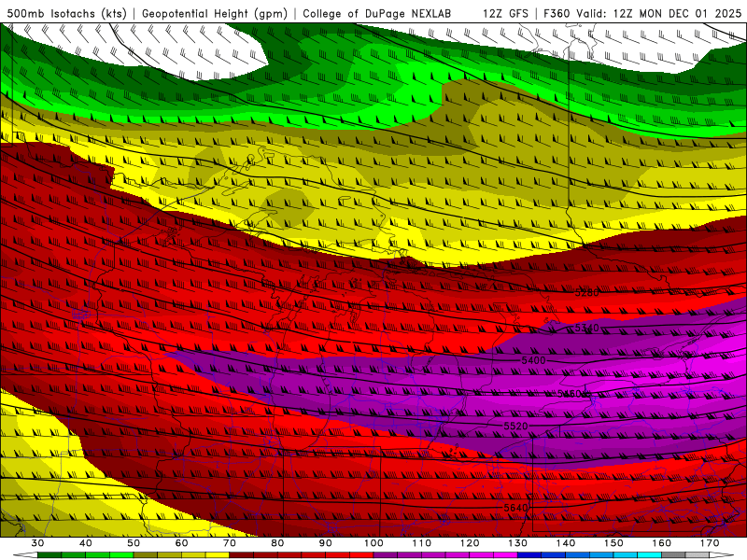Click the 'Geopotential Height (gpm)' title text
The image size is (747, 560).
click(x=215, y=13)
